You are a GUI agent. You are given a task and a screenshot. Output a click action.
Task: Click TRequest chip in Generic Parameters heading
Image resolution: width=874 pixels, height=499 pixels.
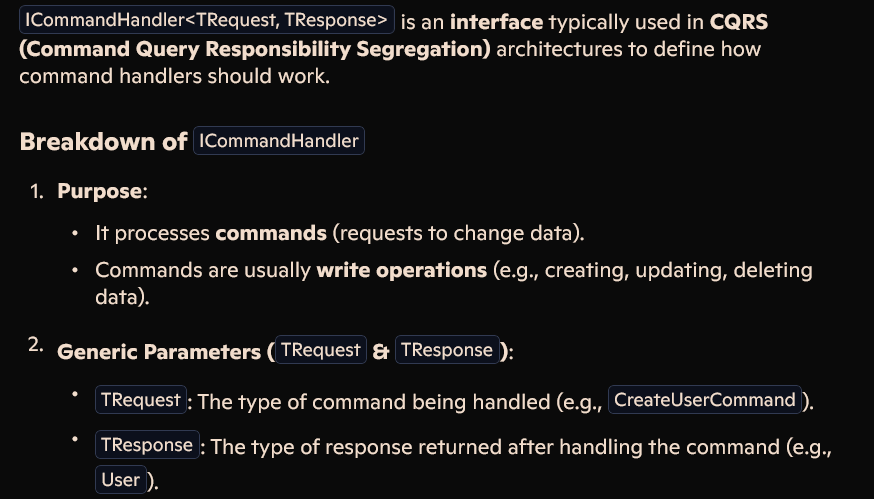click(321, 350)
